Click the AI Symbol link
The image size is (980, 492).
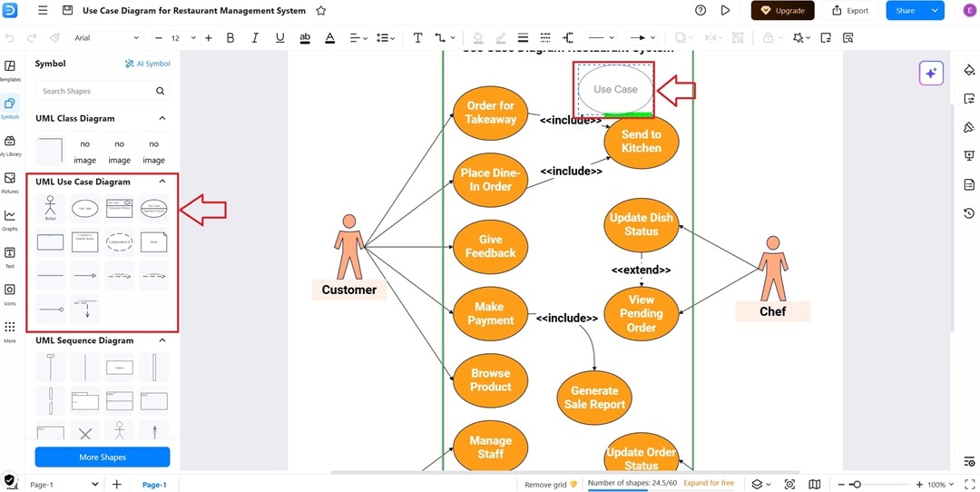[x=148, y=64]
